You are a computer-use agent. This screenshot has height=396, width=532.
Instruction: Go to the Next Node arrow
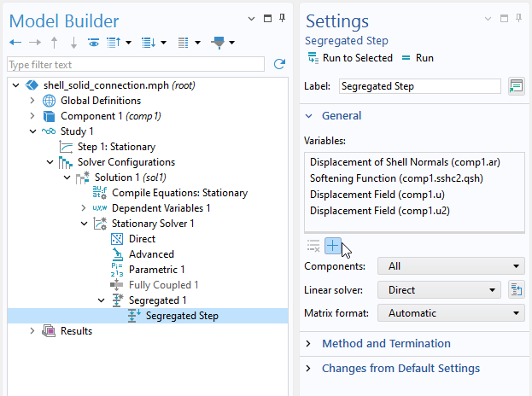click(x=35, y=43)
